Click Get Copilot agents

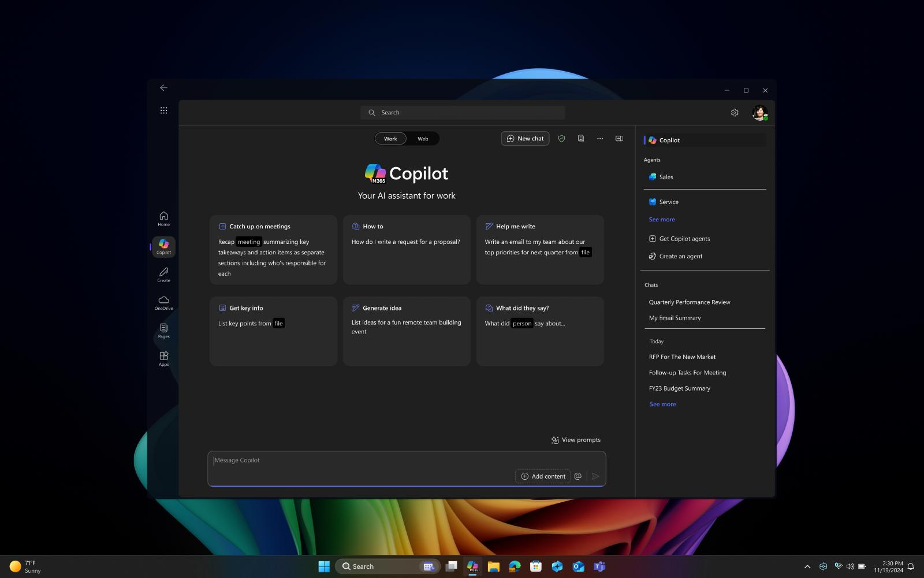point(679,239)
